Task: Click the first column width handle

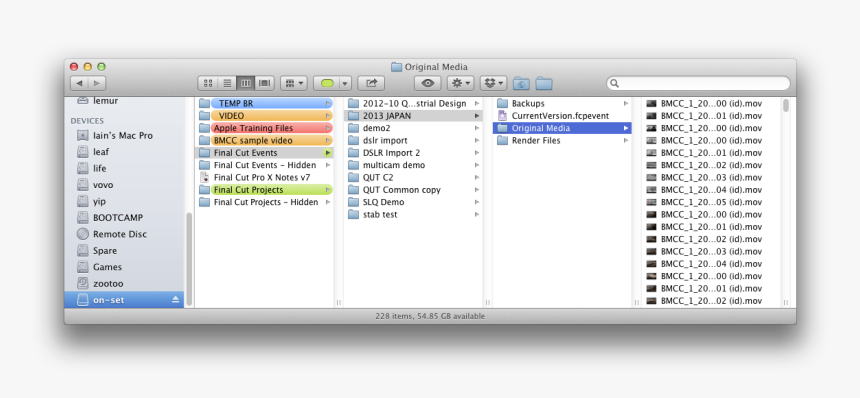Action: (338, 302)
